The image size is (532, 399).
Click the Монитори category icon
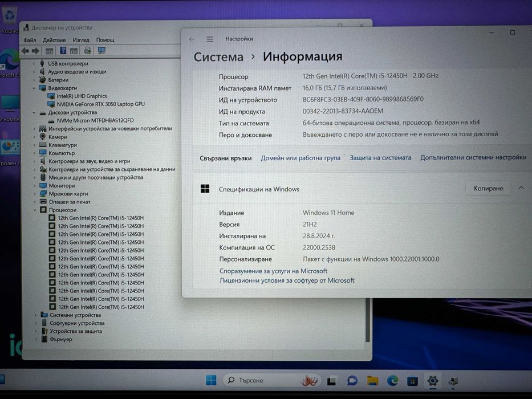click(43, 186)
